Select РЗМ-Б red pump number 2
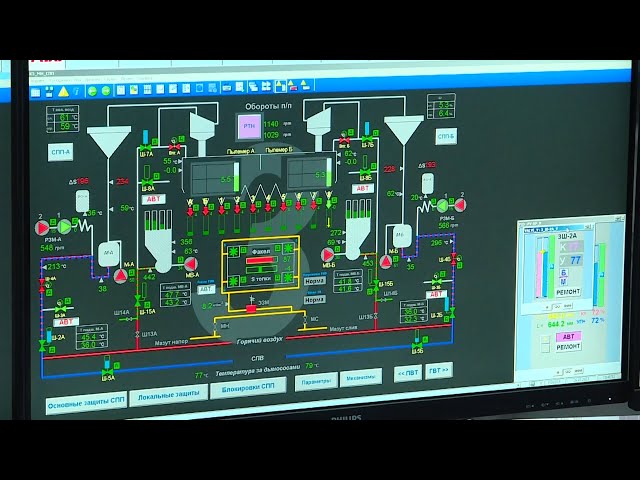Viewport: 640px width, 480px height. (x=460, y=205)
